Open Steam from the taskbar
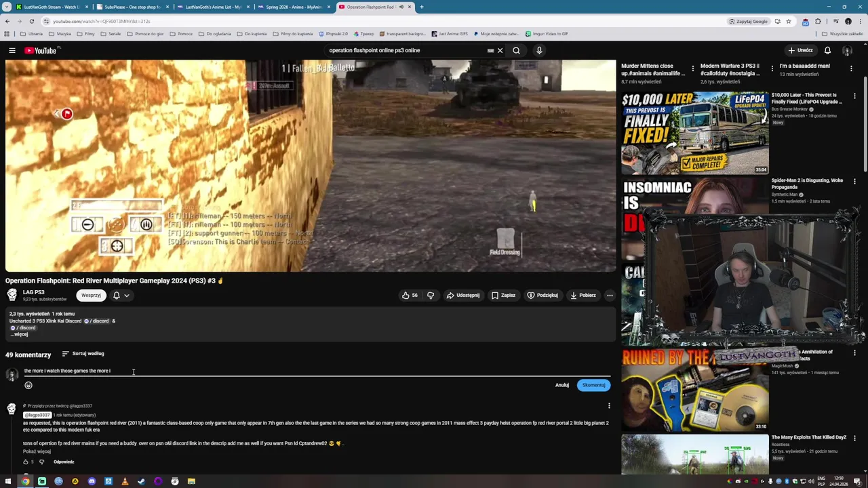 coord(141,481)
